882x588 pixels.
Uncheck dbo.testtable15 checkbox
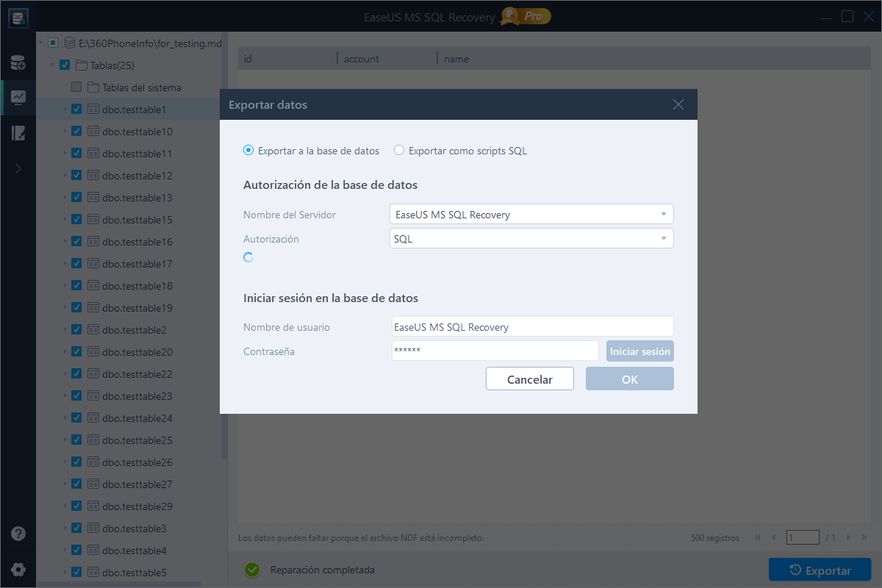tap(76, 220)
